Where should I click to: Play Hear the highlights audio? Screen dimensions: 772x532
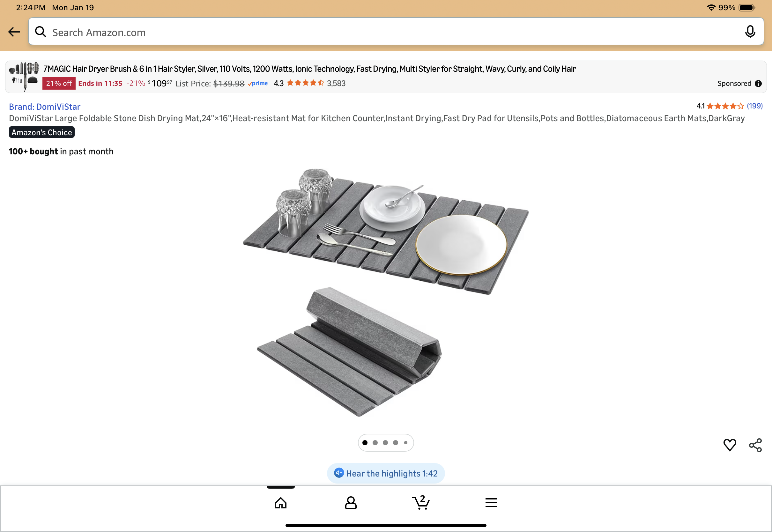point(386,473)
